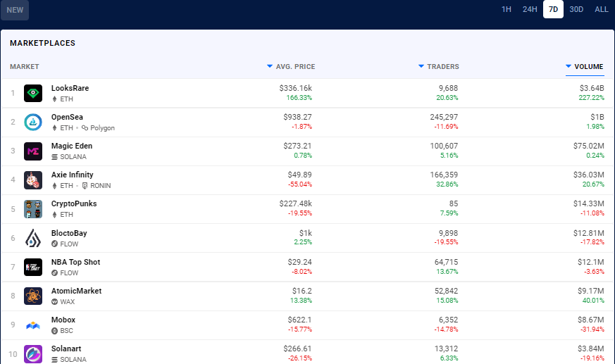This screenshot has width=615, height=364.
Task: Open the Axie Infinity marketplace link
Action: pos(72,175)
